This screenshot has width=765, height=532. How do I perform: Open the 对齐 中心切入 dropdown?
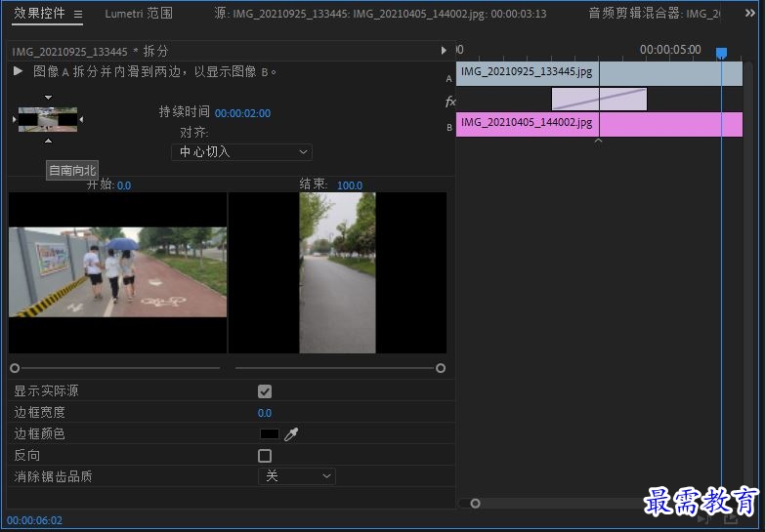242,151
